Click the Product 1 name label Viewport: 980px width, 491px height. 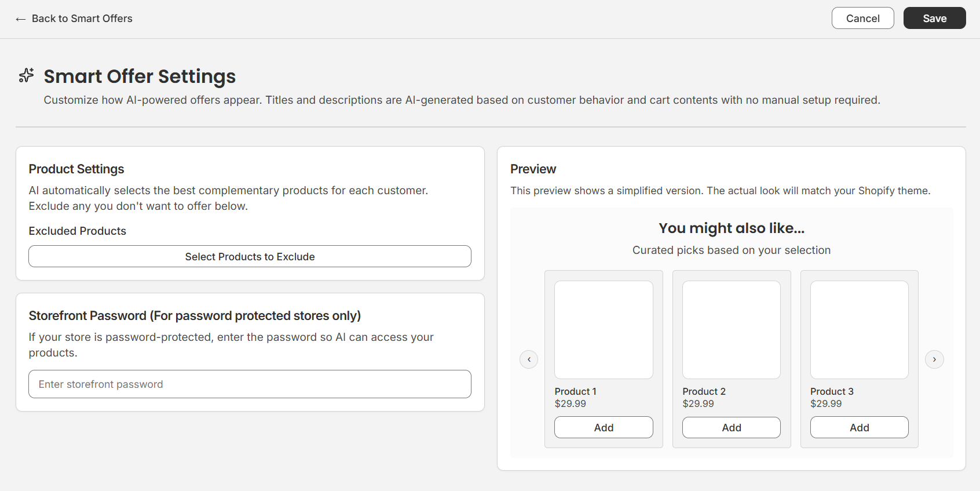point(575,391)
